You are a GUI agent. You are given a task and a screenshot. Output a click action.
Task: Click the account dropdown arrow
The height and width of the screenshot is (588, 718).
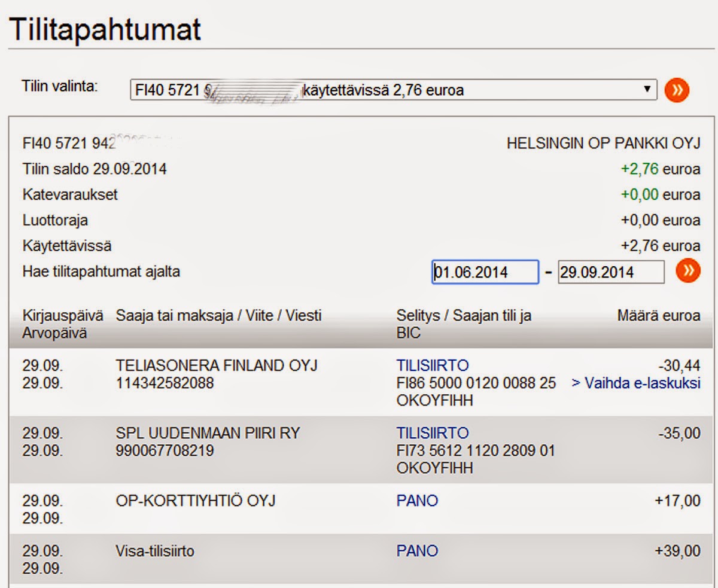pyautogui.click(x=646, y=90)
